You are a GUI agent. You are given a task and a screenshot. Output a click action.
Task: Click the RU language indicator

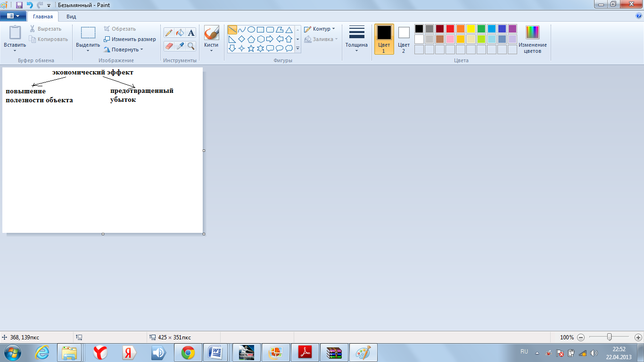524,352
